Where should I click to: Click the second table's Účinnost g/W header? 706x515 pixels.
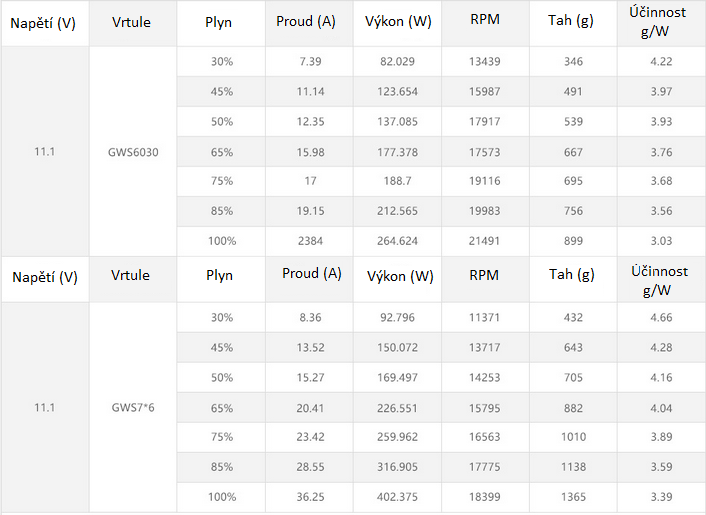coord(659,280)
